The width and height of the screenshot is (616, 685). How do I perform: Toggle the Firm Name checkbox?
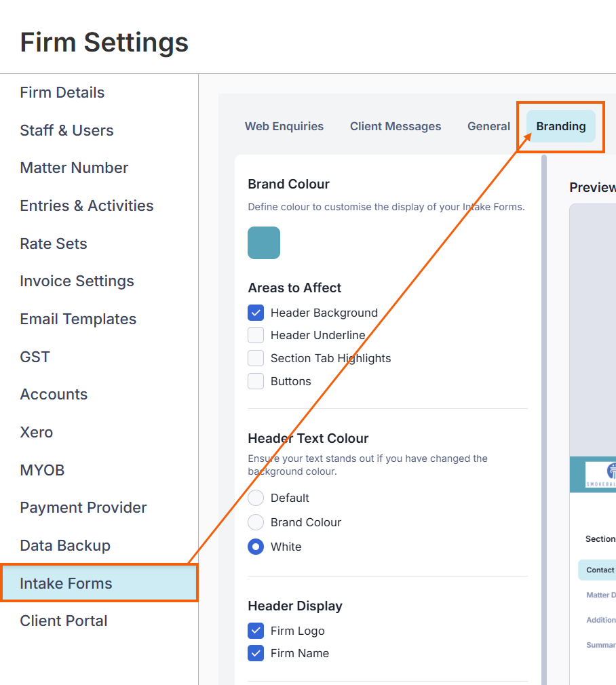[x=256, y=653]
